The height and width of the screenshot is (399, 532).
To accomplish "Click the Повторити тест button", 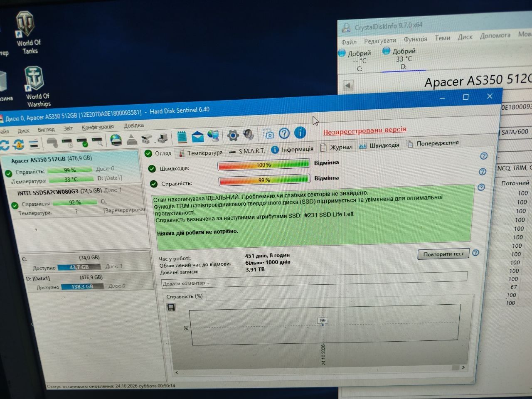I will pos(443,254).
